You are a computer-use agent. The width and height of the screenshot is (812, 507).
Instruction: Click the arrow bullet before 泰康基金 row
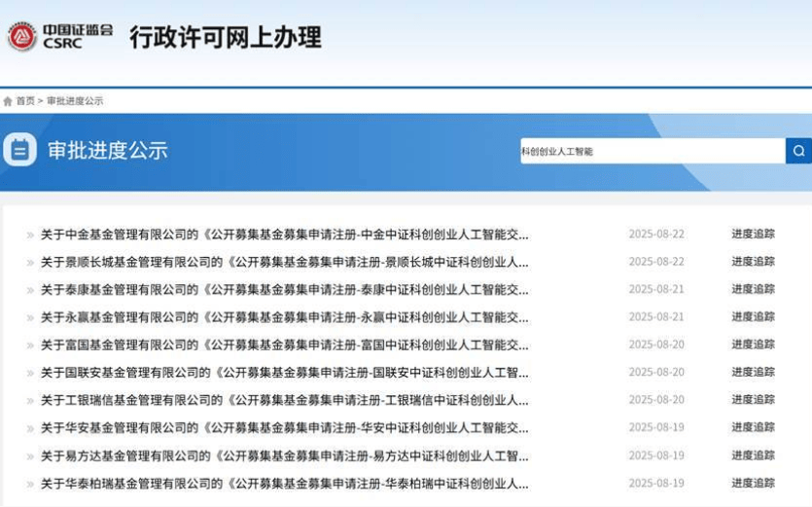coord(30,291)
